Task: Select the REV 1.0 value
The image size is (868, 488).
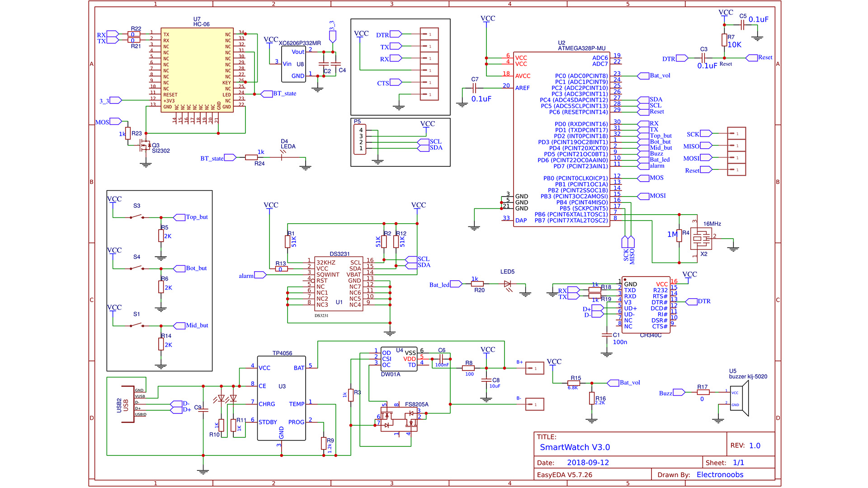Action: point(755,446)
